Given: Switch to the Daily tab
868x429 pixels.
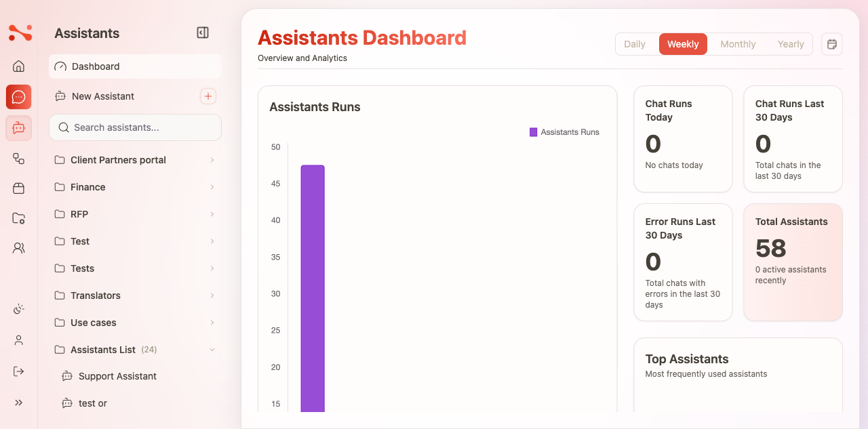Looking at the screenshot, I should 635,44.
